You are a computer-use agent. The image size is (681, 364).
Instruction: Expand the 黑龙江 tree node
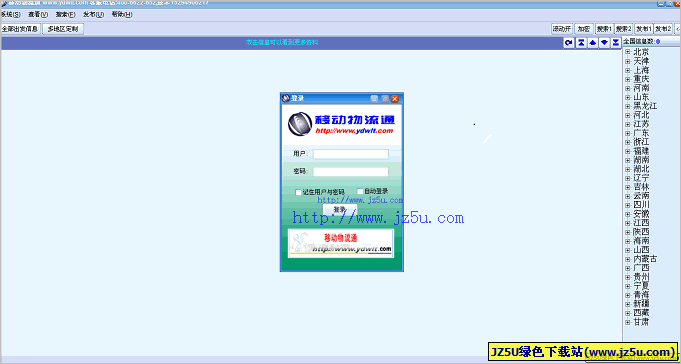click(627, 106)
